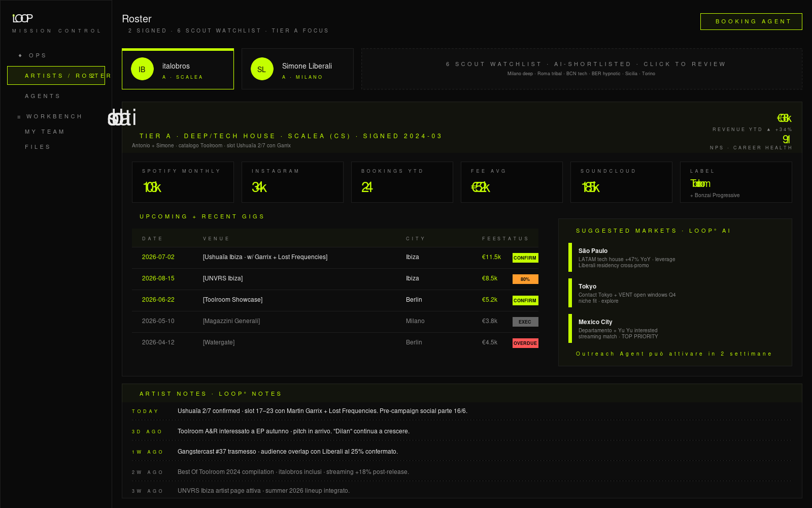Open the Mexico City suggested market
812x508 pixels.
675,329
